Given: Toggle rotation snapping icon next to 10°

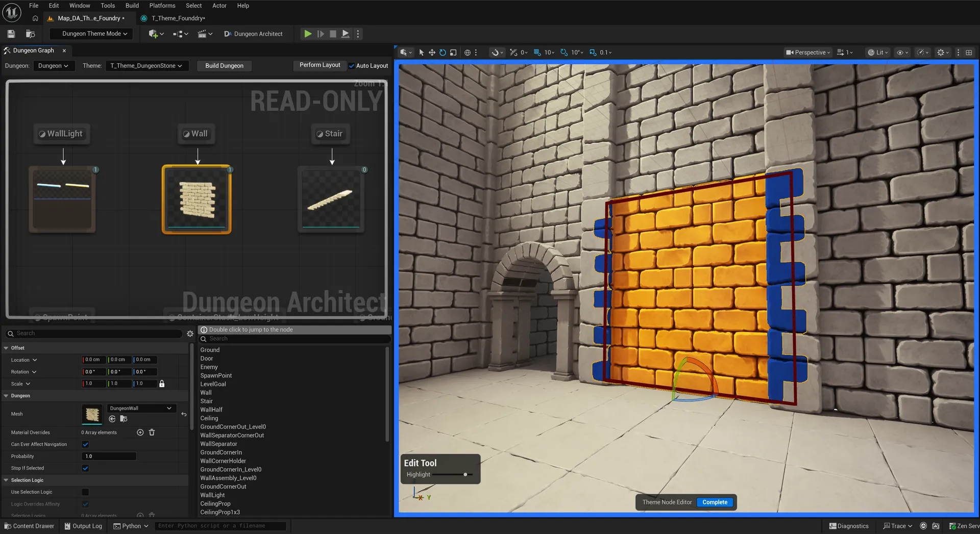Looking at the screenshot, I should click(563, 53).
